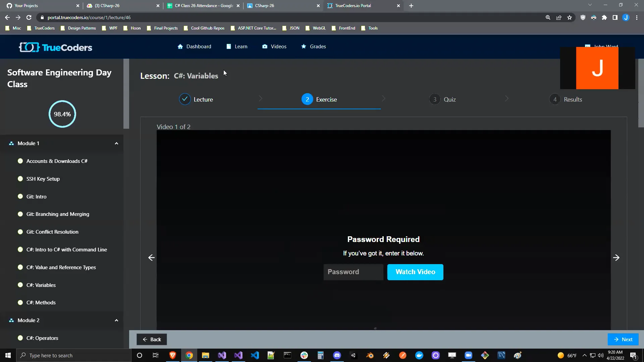Open the SSH Key Setup lesson
The width and height of the screenshot is (644, 362).
pyautogui.click(x=43, y=179)
